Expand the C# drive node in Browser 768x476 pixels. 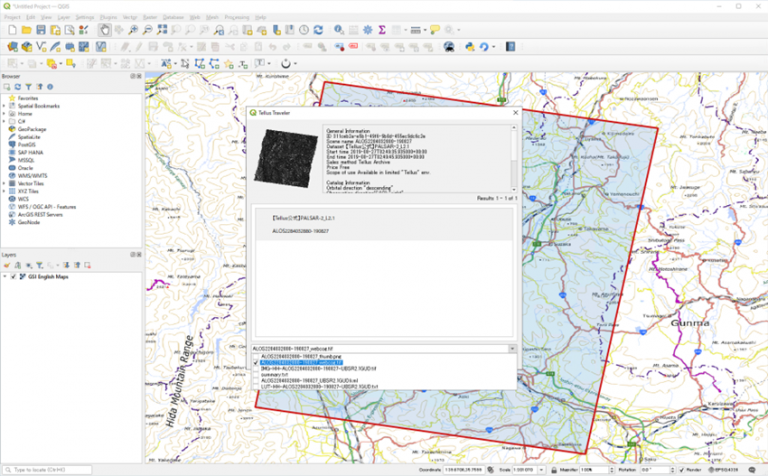pos(4,121)
